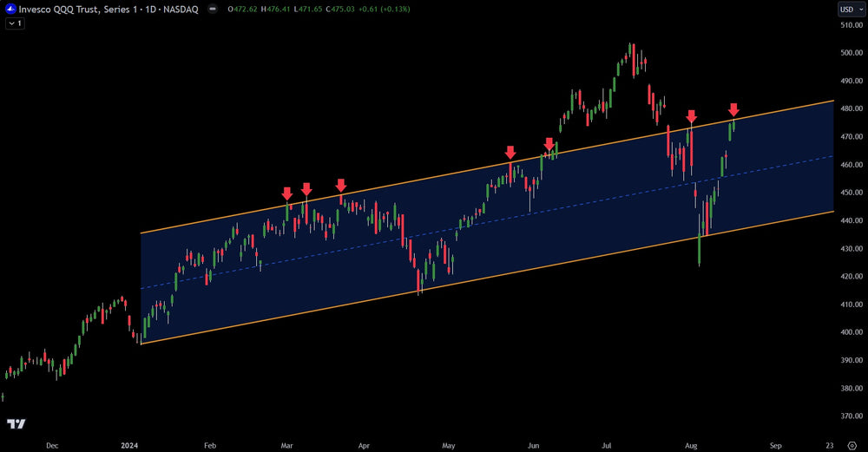This screenshot has width=868, height=452.
Task: Select the rightmost red arrow marker
Action: (733, 110)
